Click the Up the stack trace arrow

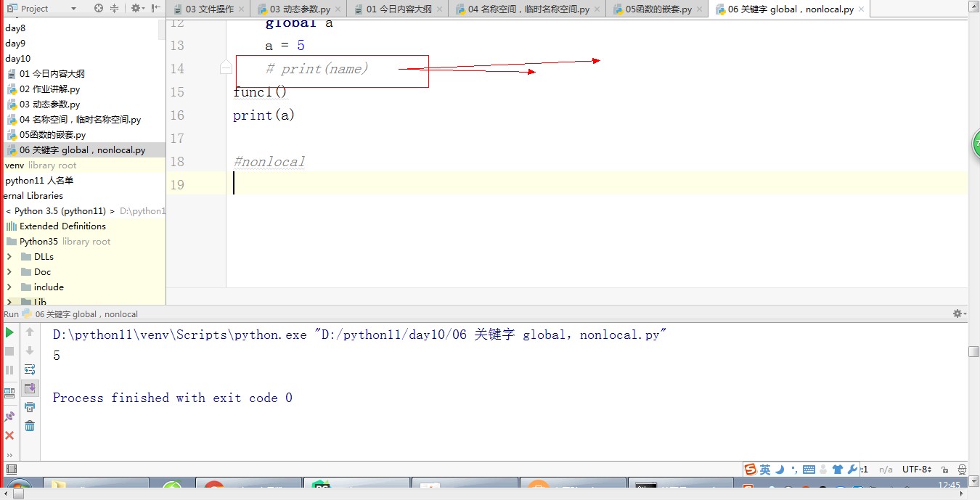[30, 332]
